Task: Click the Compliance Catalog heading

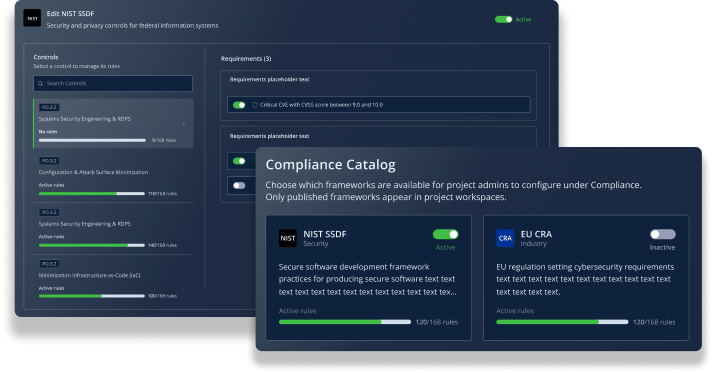Action: click(x=331, y=165)
